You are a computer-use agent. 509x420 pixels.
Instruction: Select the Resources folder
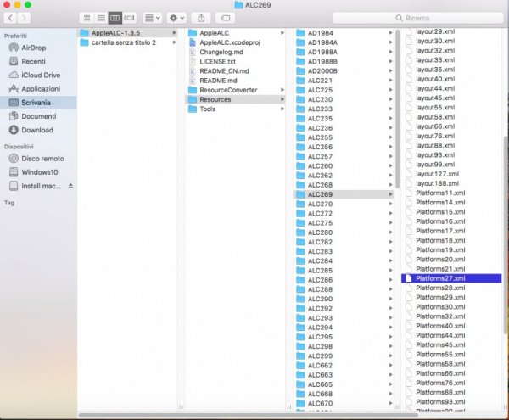235,99
